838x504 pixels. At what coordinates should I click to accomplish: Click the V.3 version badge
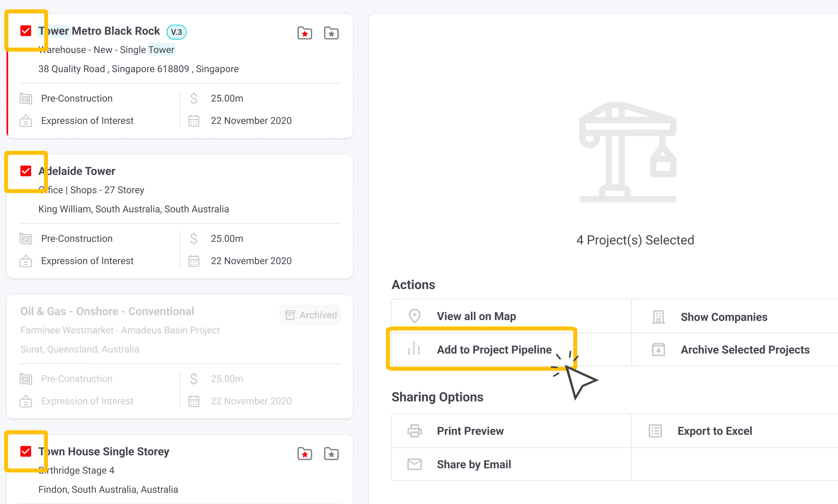coord(176,32)
